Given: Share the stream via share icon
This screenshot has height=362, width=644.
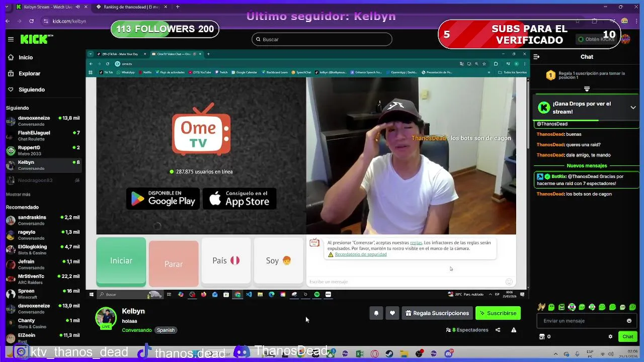Looking at the screenshot, I should pyautogui.click(x=498, y=330).
